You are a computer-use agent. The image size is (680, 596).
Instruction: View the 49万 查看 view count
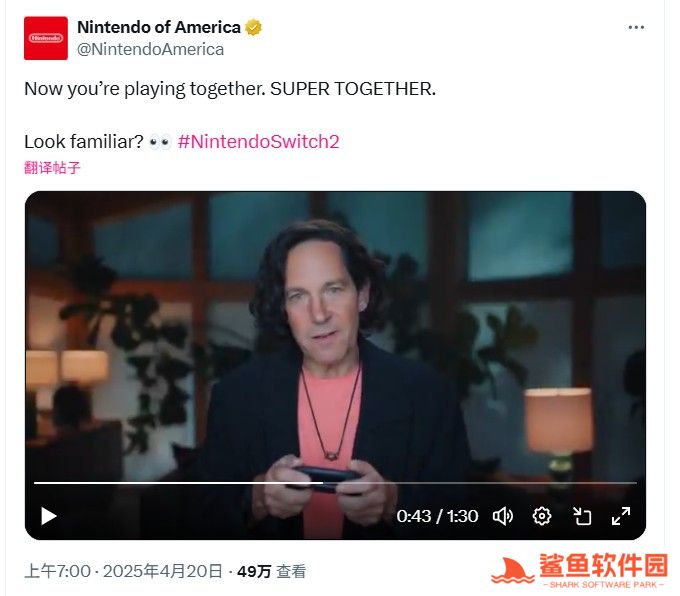(x=271, y=571)
